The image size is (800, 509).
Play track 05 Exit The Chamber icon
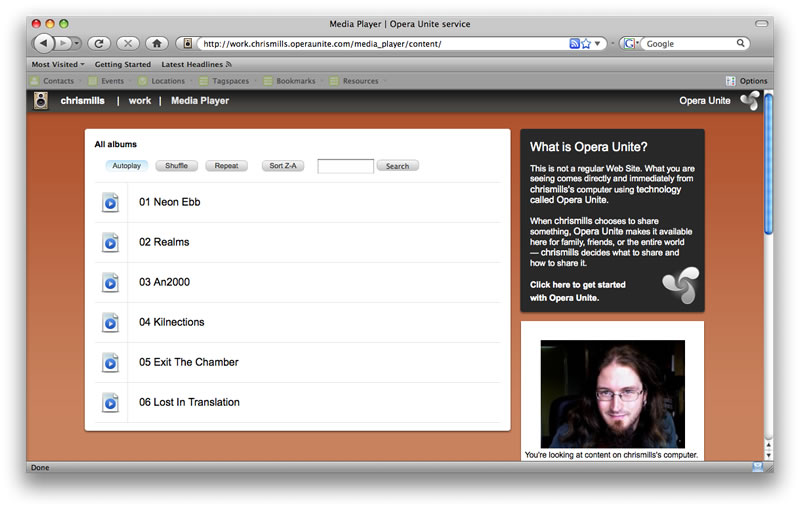[x=110, y=363]
